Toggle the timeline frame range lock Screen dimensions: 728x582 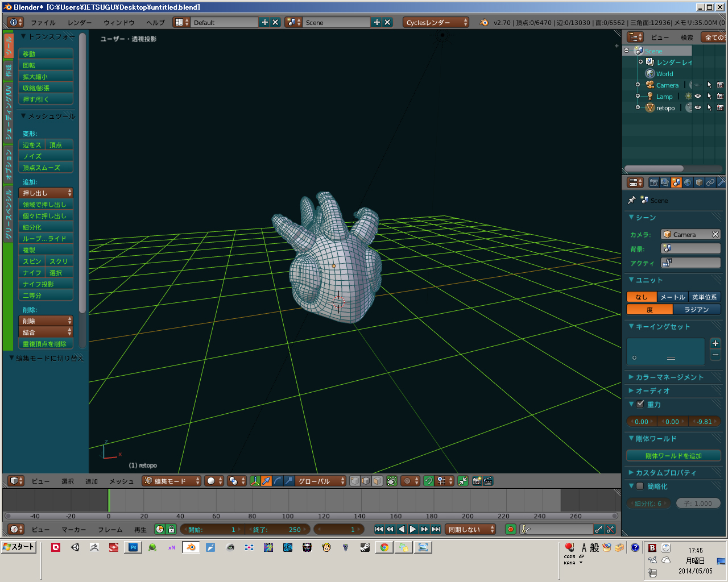point(171,529)
